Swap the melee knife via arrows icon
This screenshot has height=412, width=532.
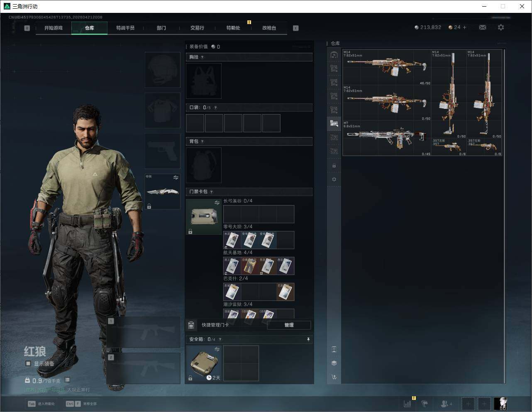176,178
